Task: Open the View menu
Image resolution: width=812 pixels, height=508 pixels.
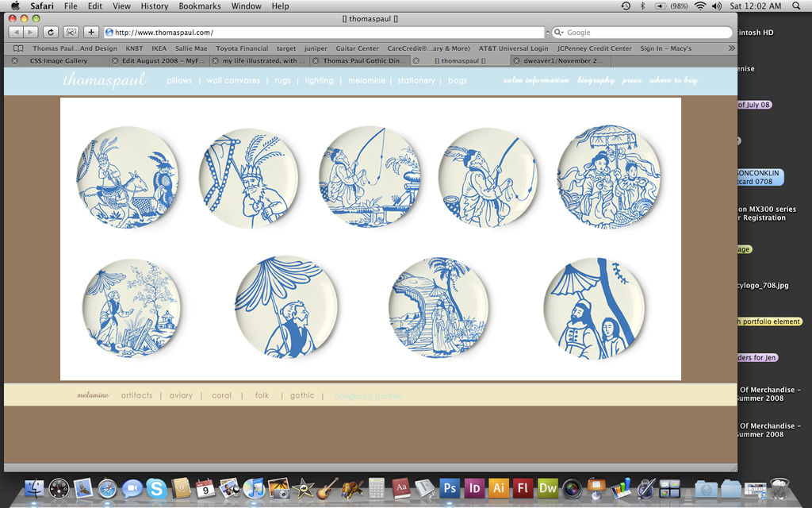Action: (121, 6)
